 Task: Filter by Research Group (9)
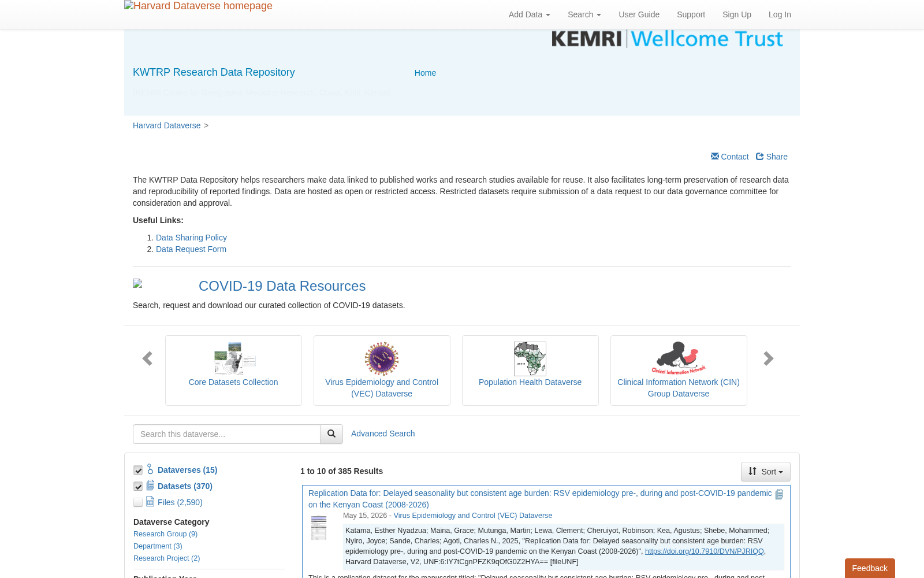click(x=165, y=534)
